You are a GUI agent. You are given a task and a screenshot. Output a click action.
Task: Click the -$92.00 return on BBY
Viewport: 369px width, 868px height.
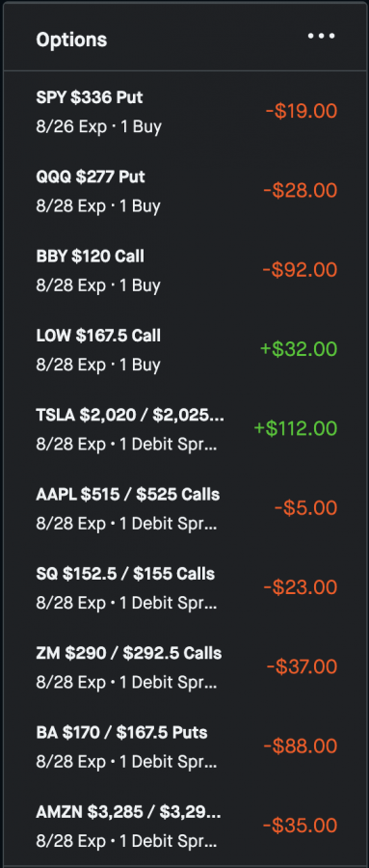[x=300, y=270]
